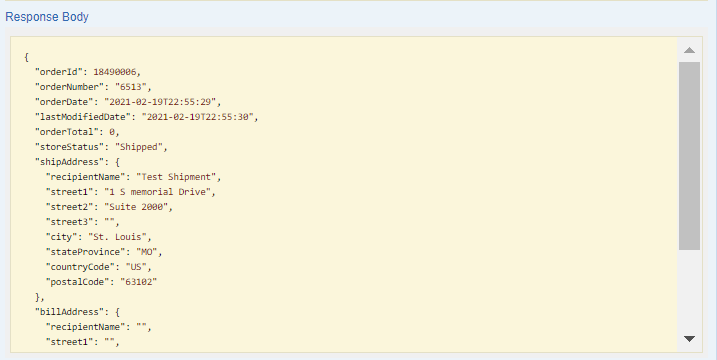The image size is (717, 360).
Task: Click the storeStatus value "Shipped"
Action: click(139, 147)
